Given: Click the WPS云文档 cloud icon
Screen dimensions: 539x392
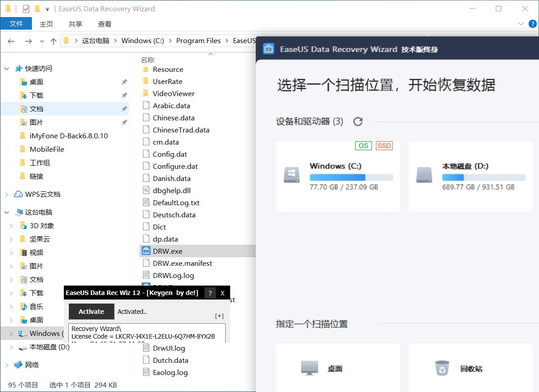Looking at the screenshot, I should point(18,194).
